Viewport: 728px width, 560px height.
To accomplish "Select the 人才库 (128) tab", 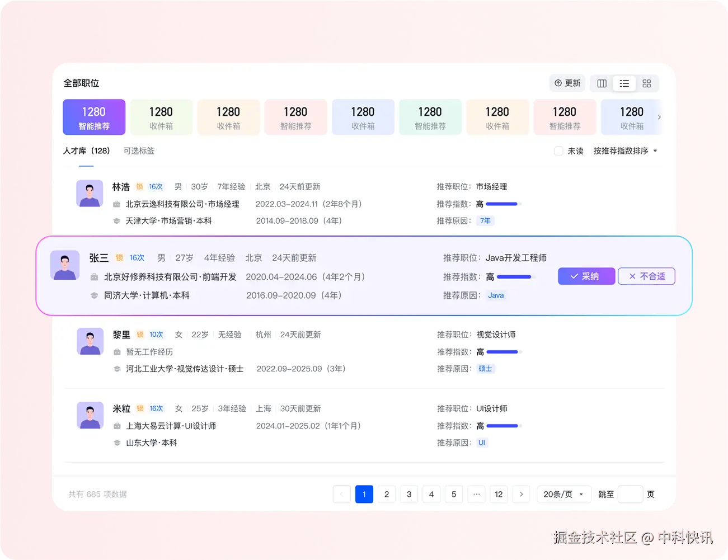I will coord(86,151).
